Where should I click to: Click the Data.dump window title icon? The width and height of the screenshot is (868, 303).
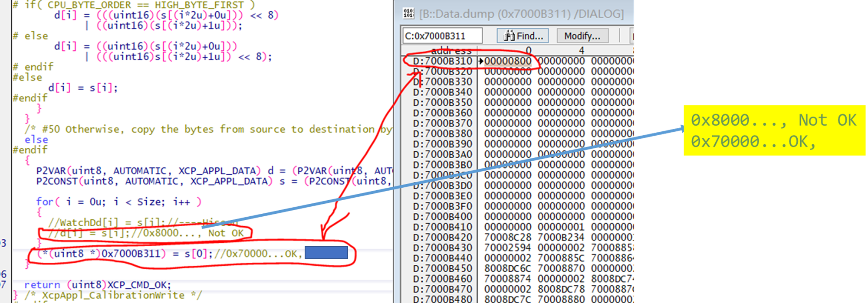click(409, 13)
